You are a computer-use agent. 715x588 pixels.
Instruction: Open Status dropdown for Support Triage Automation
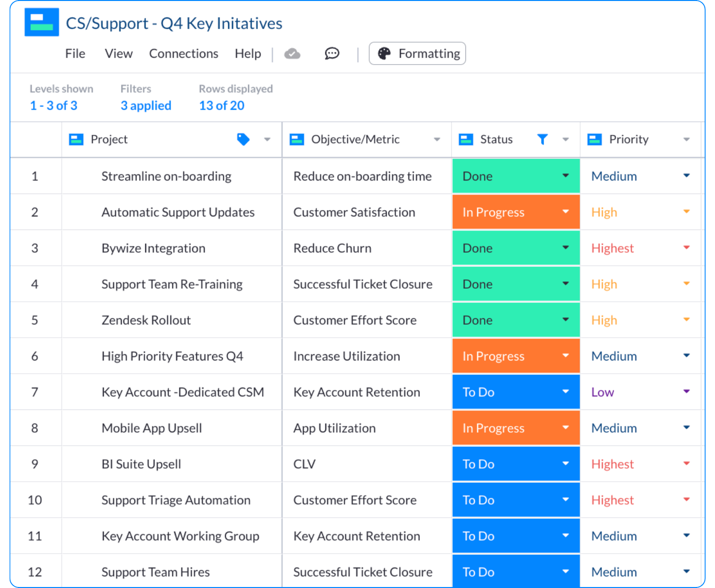565,500
